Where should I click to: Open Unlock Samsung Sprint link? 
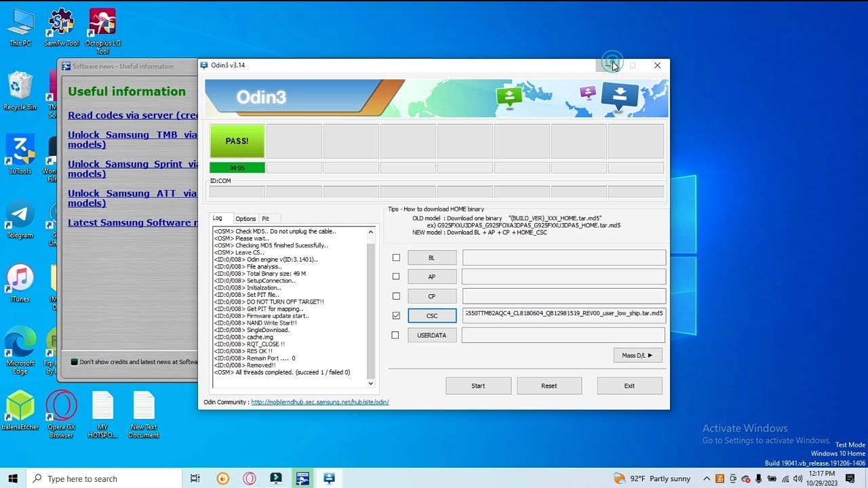(133, 169)
